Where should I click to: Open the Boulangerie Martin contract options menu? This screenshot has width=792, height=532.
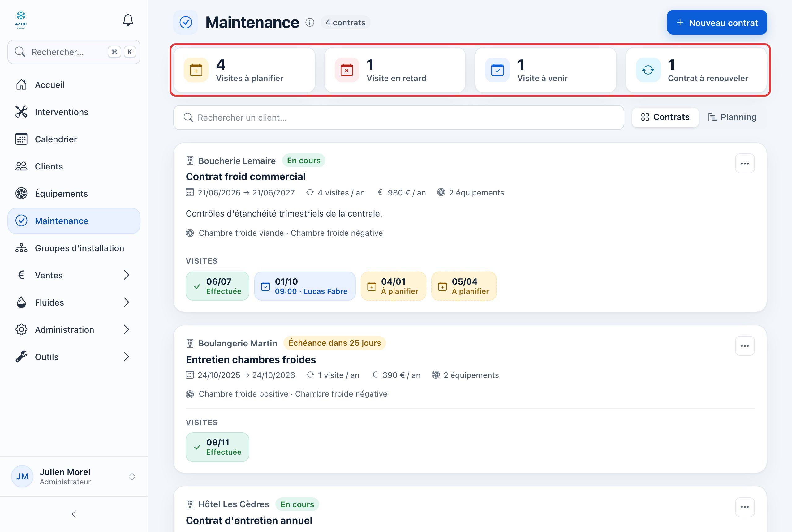coord(744,346)
